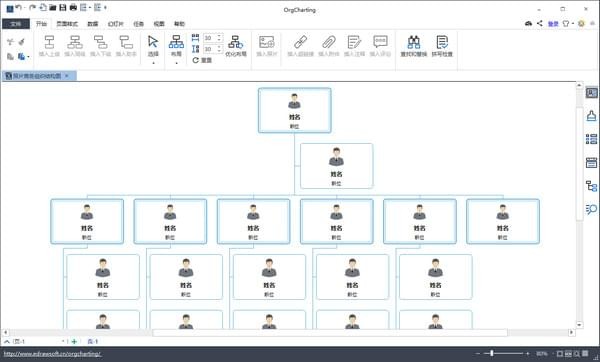This screenshot has width=600, height=362.
Task: Run Spell Check (拼写检查) icon
Action: point(442,42)
